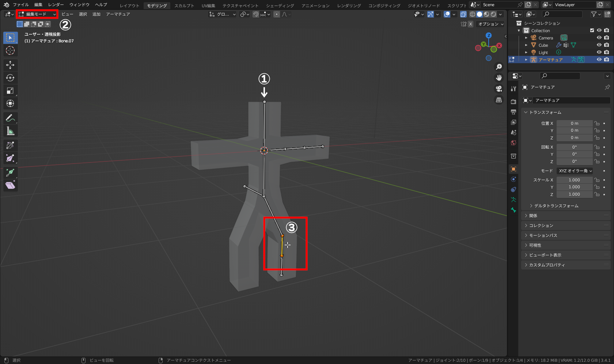Open the View Layer properties tab

pyautogui.click(x=513, y=122)
